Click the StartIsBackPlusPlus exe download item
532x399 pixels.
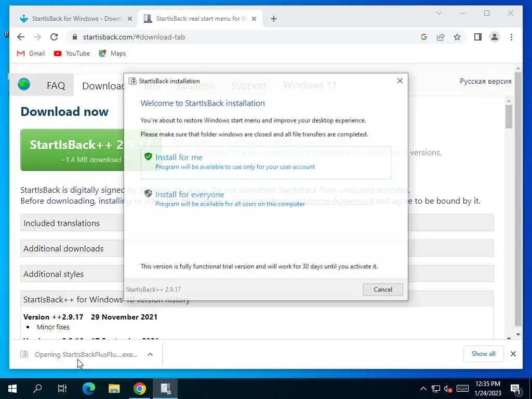click(79, 354)
